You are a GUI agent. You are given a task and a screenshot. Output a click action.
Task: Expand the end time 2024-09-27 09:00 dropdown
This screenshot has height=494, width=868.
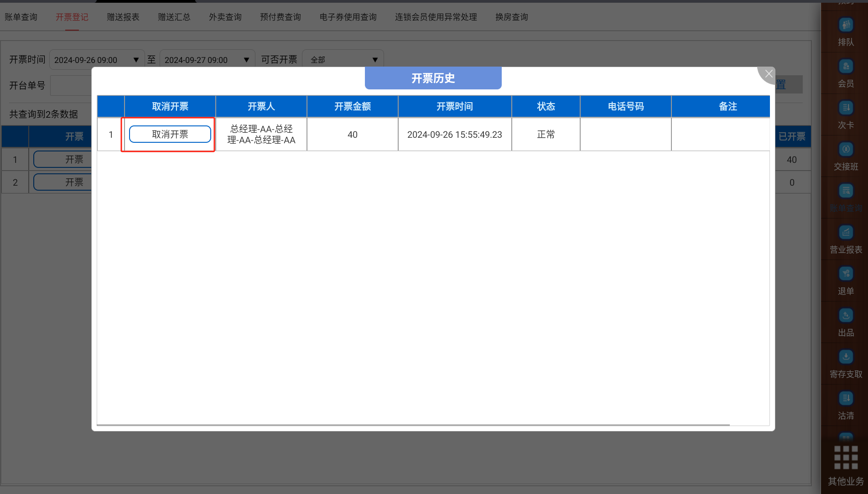point(207,60)
